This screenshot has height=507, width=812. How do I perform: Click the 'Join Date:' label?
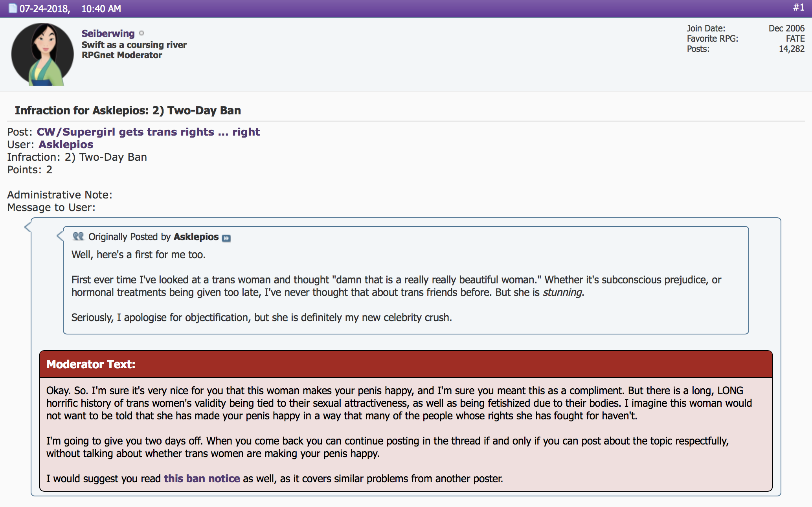[x=706, y=28]
